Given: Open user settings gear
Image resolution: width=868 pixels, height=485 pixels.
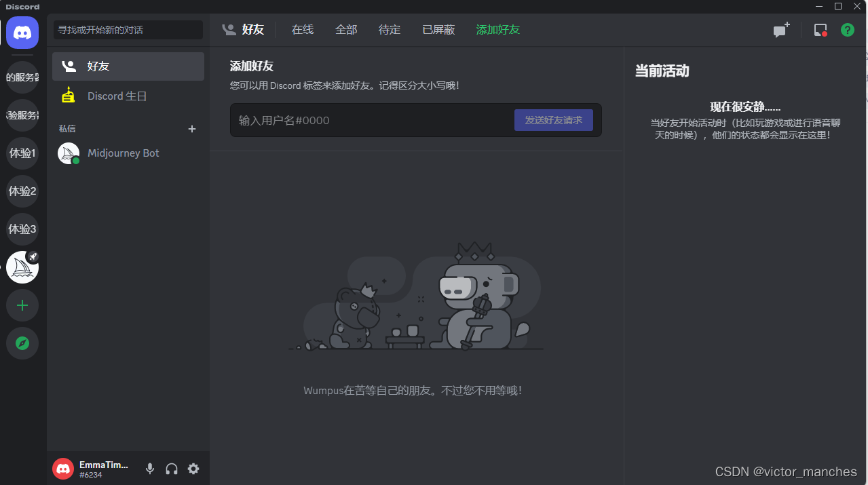Looking at the screenshot, I should click(193, 469).
